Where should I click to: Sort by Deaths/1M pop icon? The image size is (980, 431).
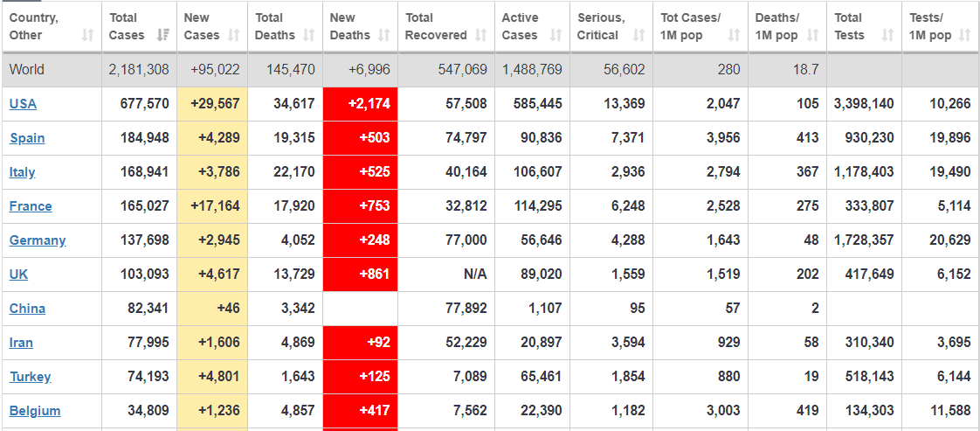(811, 36)
